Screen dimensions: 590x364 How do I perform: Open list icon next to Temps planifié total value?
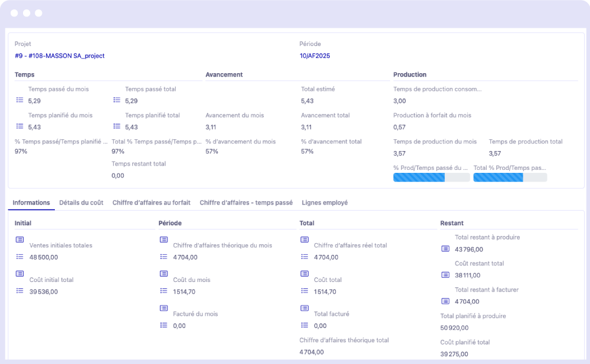coord(116,127)
